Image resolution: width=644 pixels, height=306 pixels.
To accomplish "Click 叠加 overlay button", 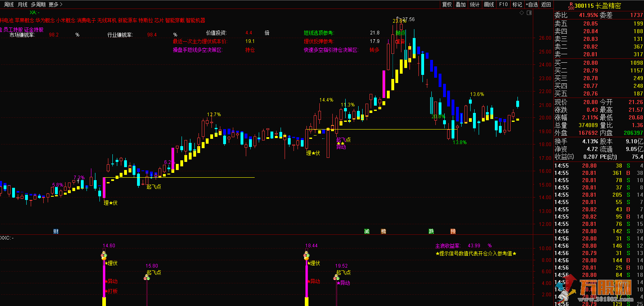I will click(x=461, y=4).
